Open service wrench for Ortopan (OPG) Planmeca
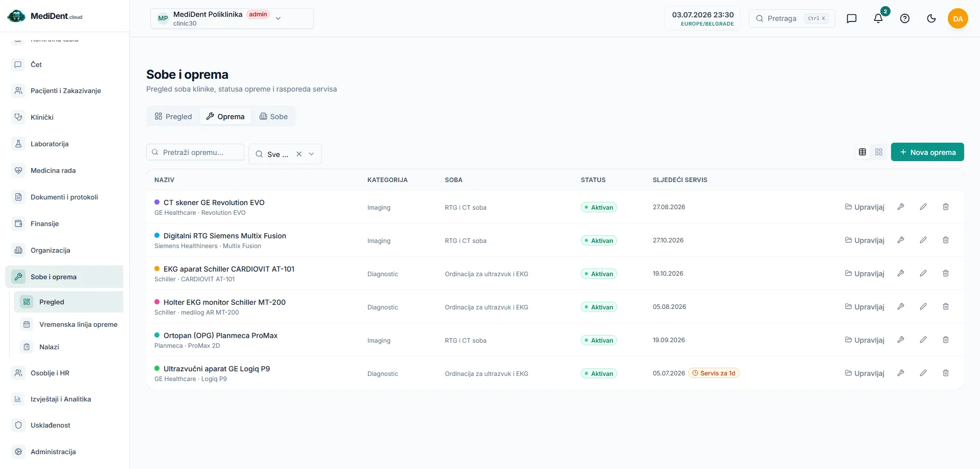 point(901,340)
